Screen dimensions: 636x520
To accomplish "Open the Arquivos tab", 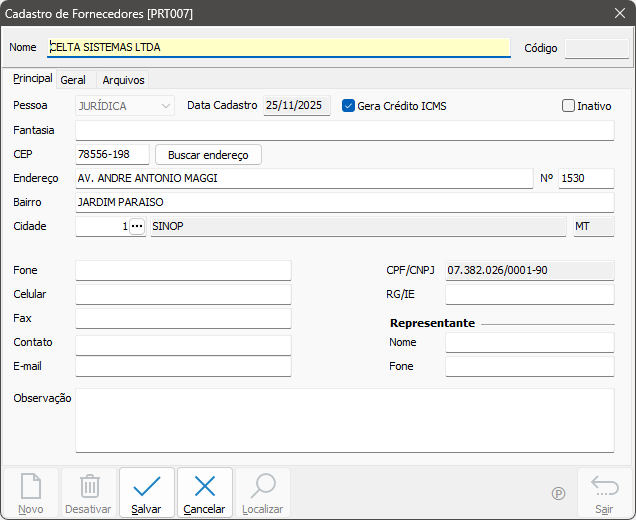I will click(x=123, y=80).
